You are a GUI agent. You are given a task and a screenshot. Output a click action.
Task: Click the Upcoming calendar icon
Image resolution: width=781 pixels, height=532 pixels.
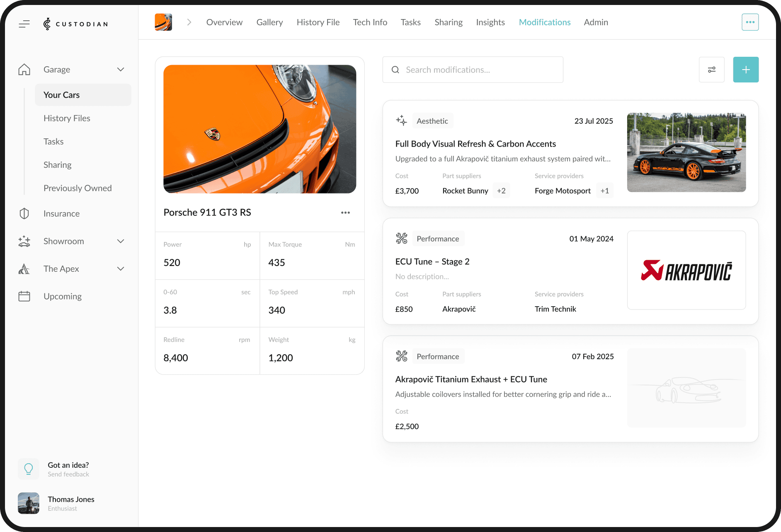click(x=24, y=296)
